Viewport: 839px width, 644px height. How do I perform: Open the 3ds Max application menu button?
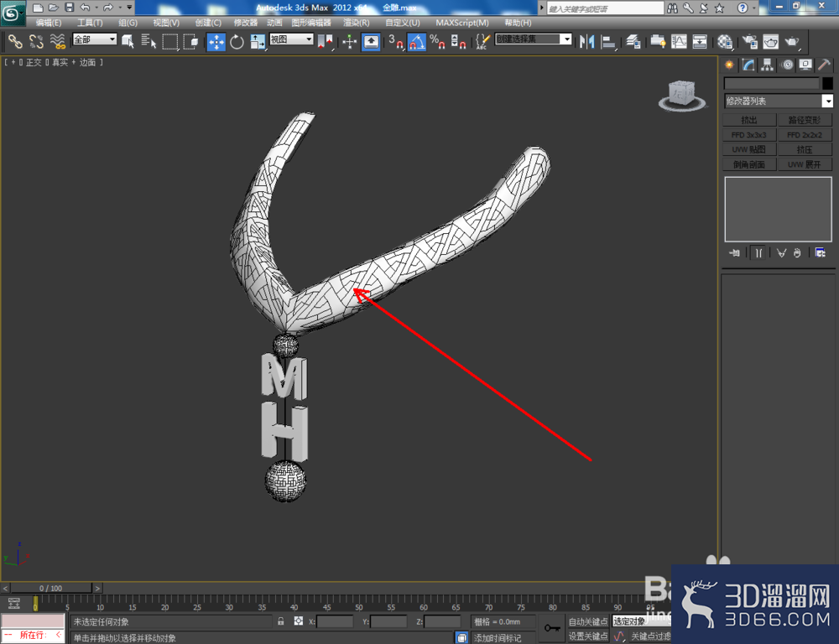(x=13, y=13)
